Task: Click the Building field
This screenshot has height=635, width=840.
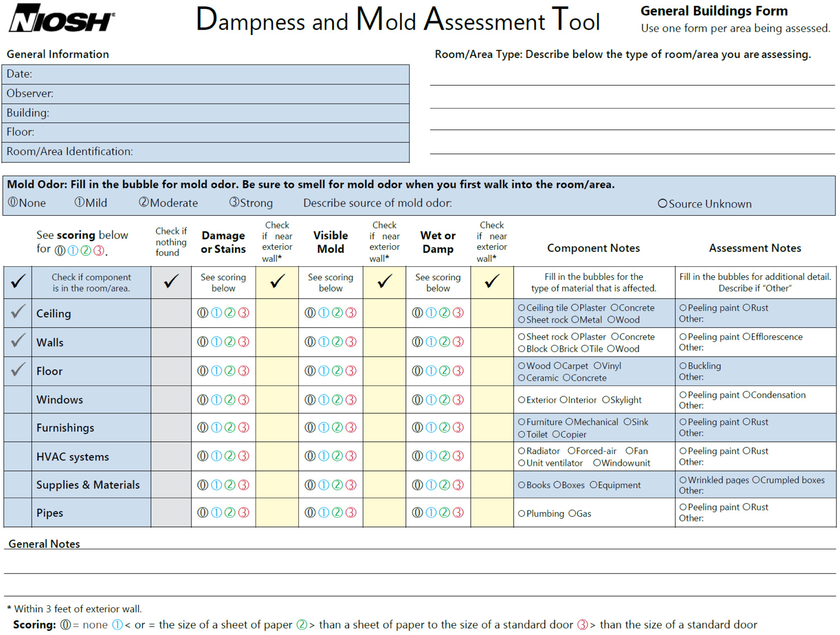Action: coord(206,113)
